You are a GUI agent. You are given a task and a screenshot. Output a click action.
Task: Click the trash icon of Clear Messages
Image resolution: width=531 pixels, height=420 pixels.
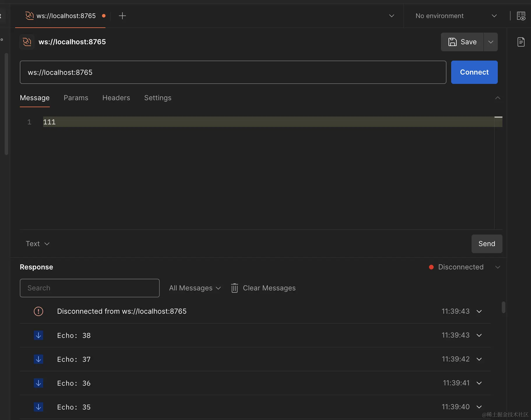pos(235,288)
